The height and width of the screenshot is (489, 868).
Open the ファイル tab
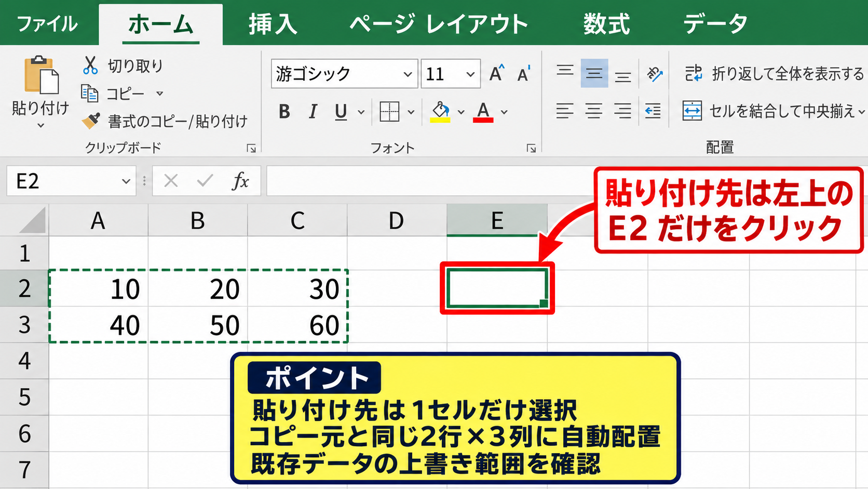click(x=47, y=24)
